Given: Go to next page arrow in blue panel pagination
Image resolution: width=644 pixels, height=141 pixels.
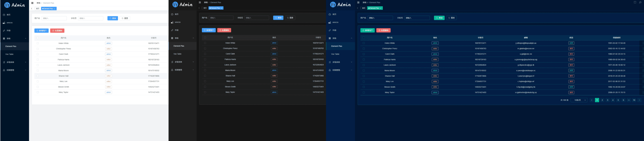Looking at the screenshot, I should pos(639,100).
